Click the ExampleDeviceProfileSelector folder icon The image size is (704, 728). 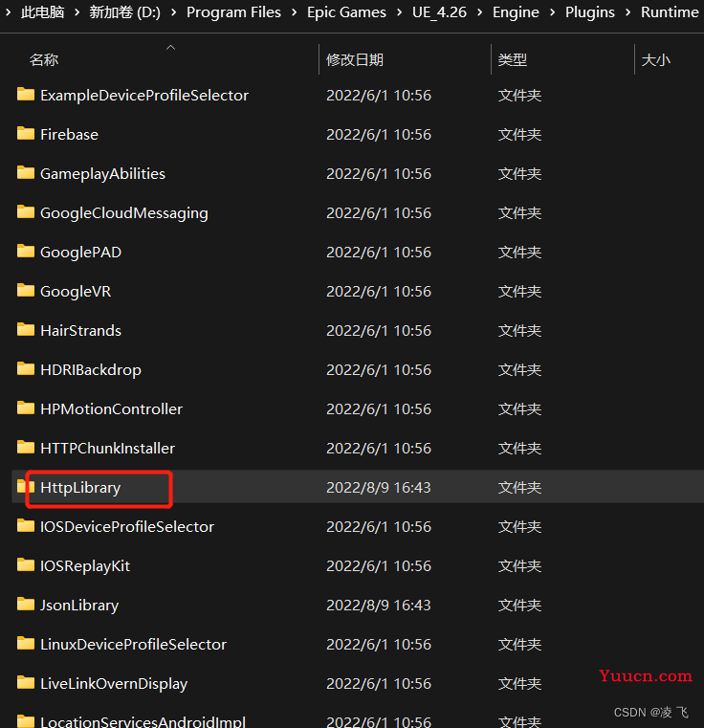tap(26, 95)
